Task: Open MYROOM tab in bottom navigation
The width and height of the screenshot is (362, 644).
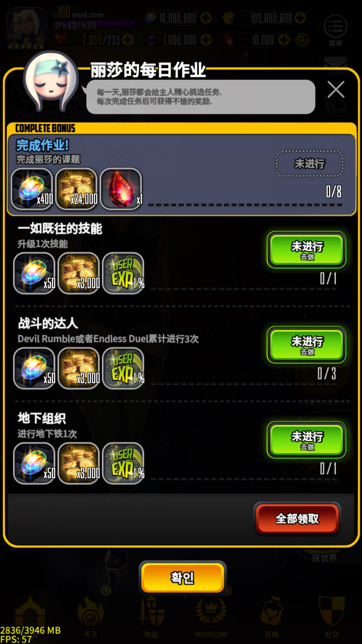Action: (x=211, y=617)
